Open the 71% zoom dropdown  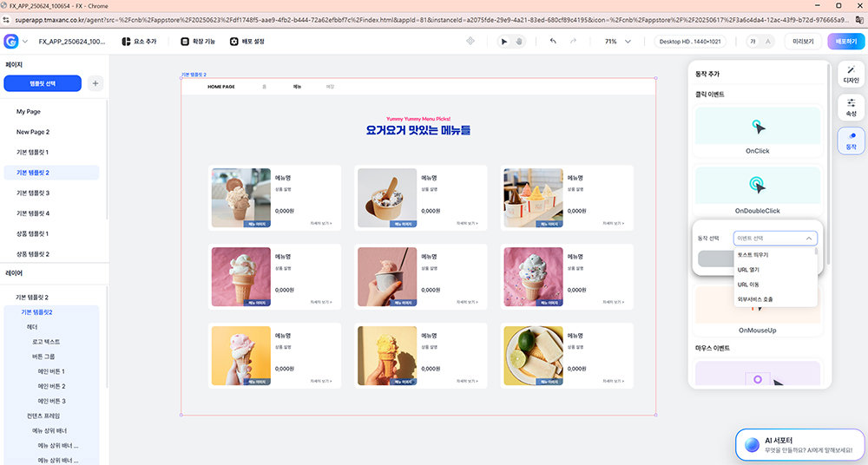click(618, 41)
